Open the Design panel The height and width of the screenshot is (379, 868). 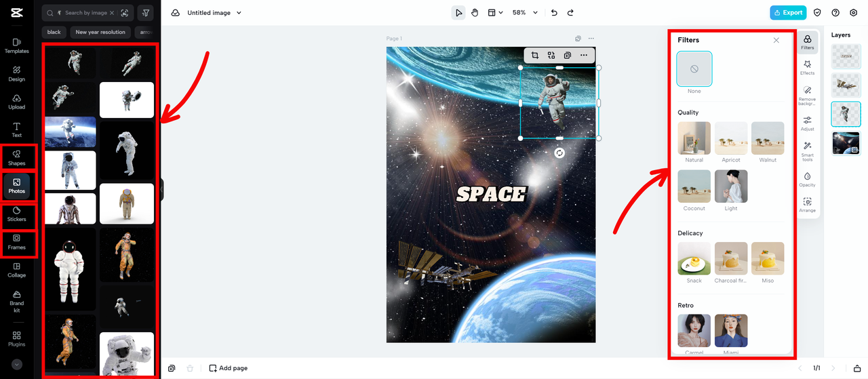[x=16, y=74]
